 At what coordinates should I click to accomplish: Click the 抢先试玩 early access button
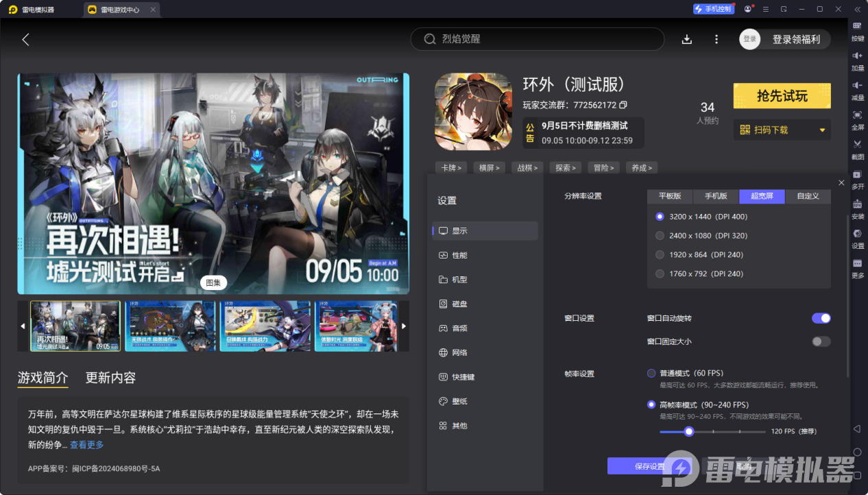[x=782, y=95]
